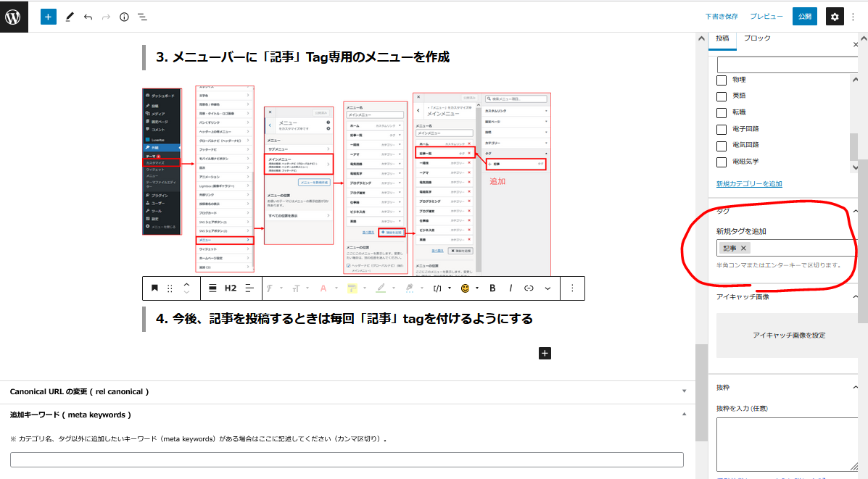Open the block list view outline
Image resolution: width=868 pixels, height=479 pixels.
[142, 17]
